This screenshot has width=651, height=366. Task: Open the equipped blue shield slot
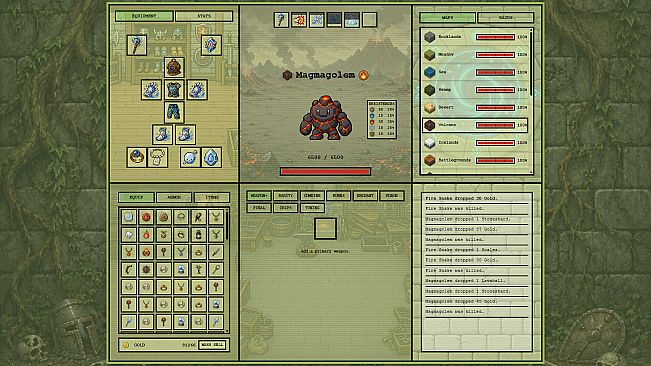[211, 45]
